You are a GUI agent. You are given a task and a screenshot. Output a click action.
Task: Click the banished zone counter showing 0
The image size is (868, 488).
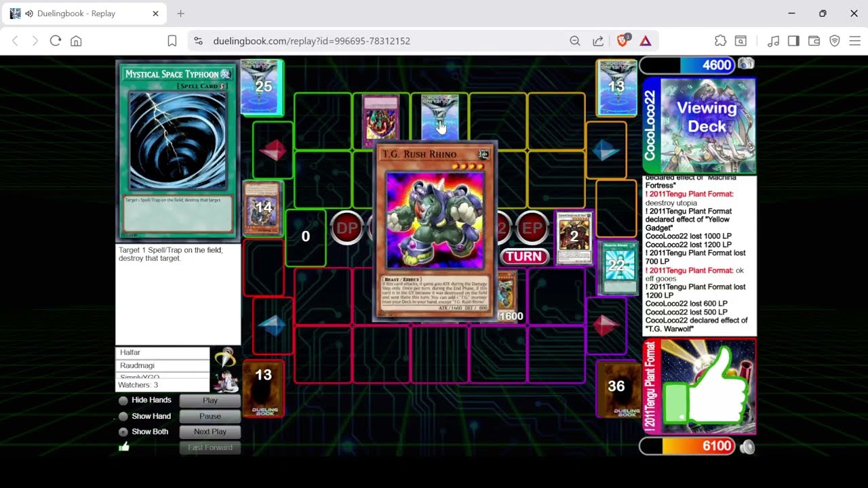306,237
